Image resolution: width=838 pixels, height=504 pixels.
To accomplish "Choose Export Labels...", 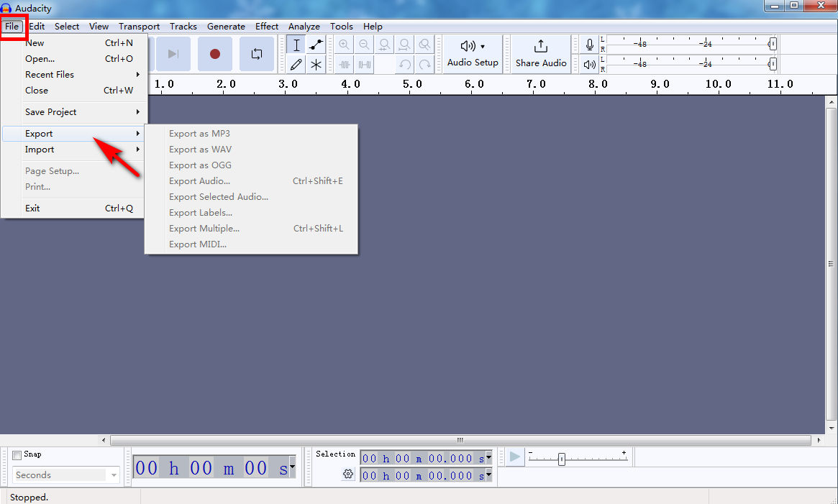I will tap(251, 212).
